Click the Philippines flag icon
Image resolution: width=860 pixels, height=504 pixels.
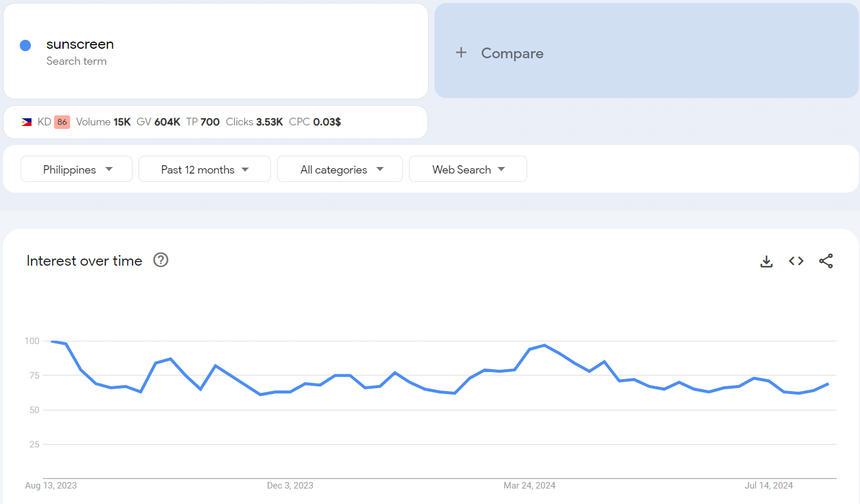27,122
